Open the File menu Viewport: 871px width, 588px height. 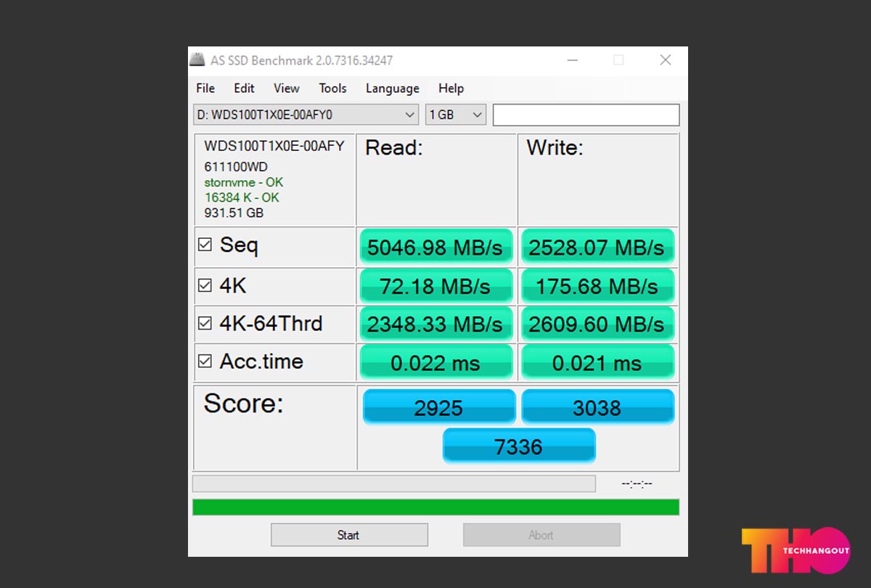[205, 89]
